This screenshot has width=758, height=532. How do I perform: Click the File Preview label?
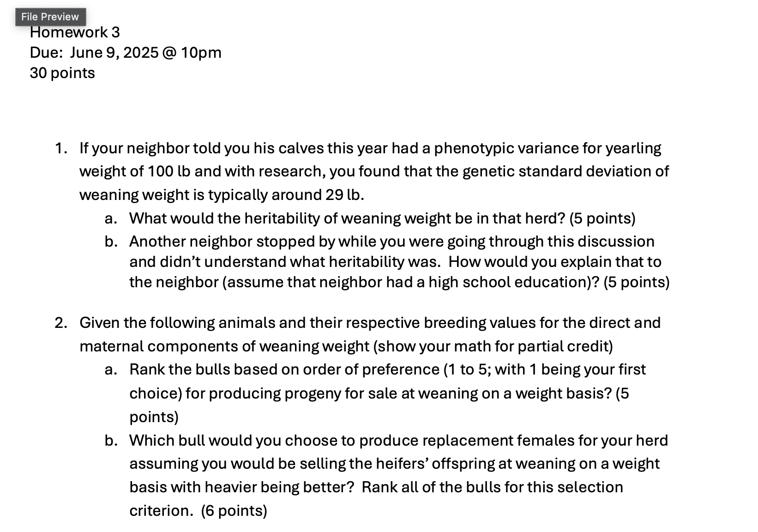pos(50,17)
